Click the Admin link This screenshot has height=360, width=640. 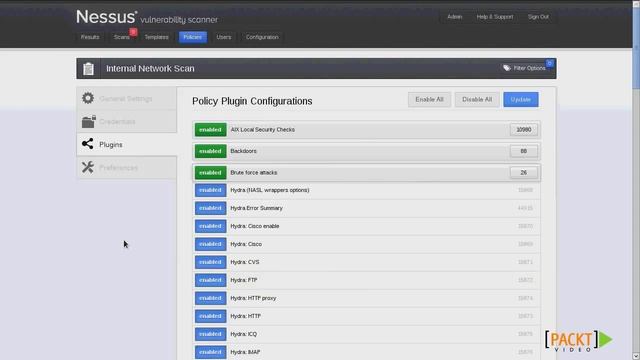pyautogui.click(x=455, y=17)
